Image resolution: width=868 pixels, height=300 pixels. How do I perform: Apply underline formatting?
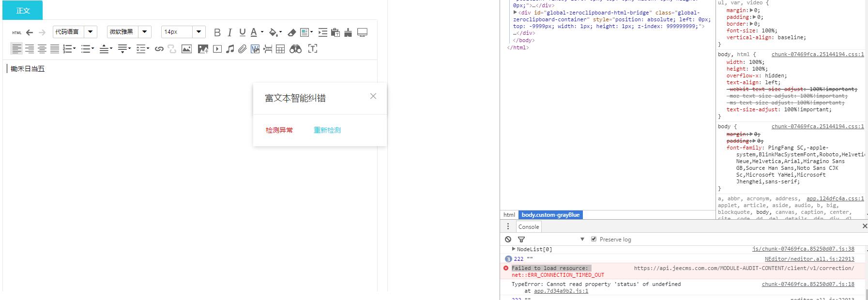coord(243,32)
